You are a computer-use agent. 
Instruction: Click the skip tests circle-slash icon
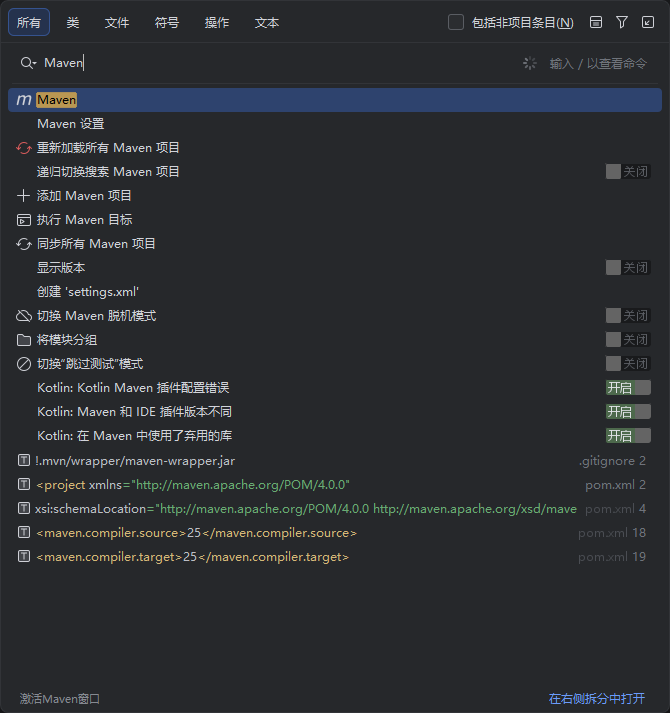[24, 364]
